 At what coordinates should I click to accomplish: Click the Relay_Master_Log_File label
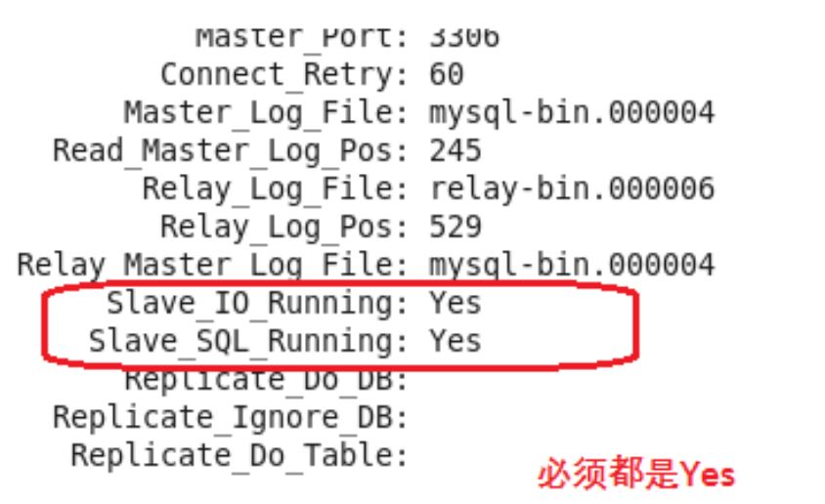[212, 266]
